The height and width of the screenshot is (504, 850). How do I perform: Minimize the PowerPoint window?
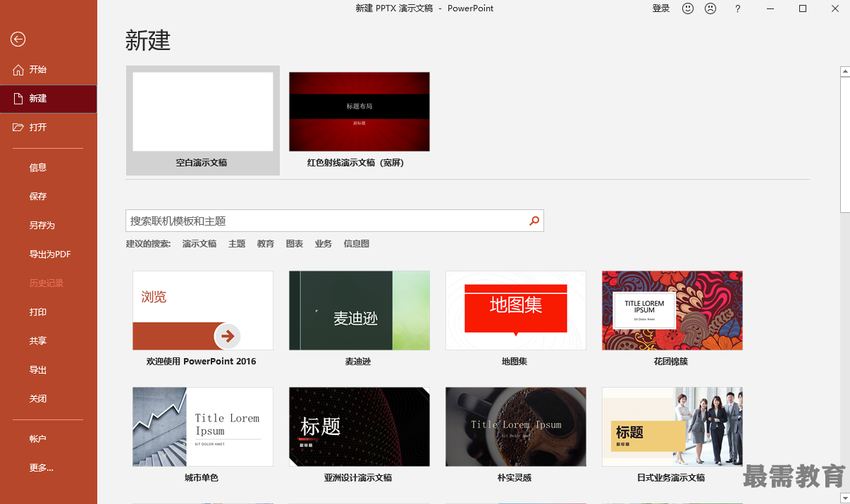(x=770, y=8)
